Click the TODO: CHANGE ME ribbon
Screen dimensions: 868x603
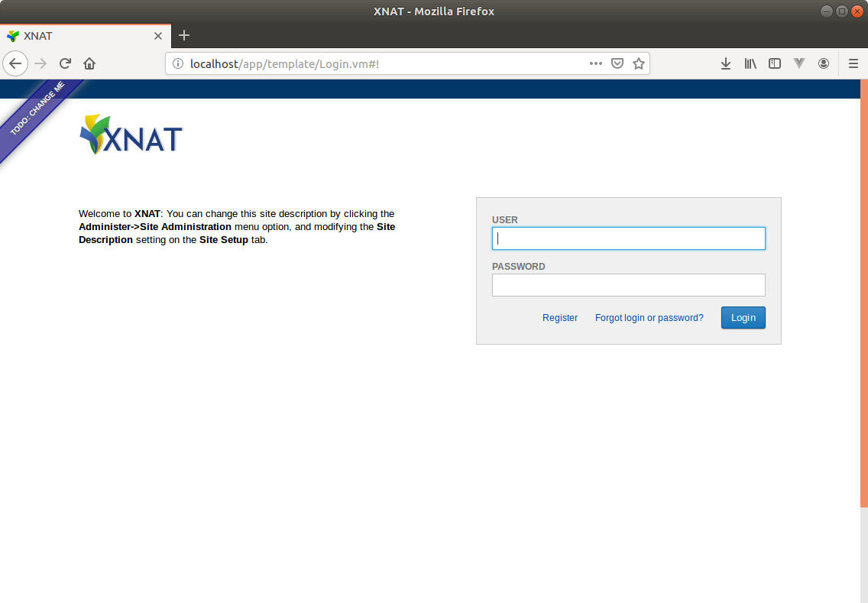[37, 109]
